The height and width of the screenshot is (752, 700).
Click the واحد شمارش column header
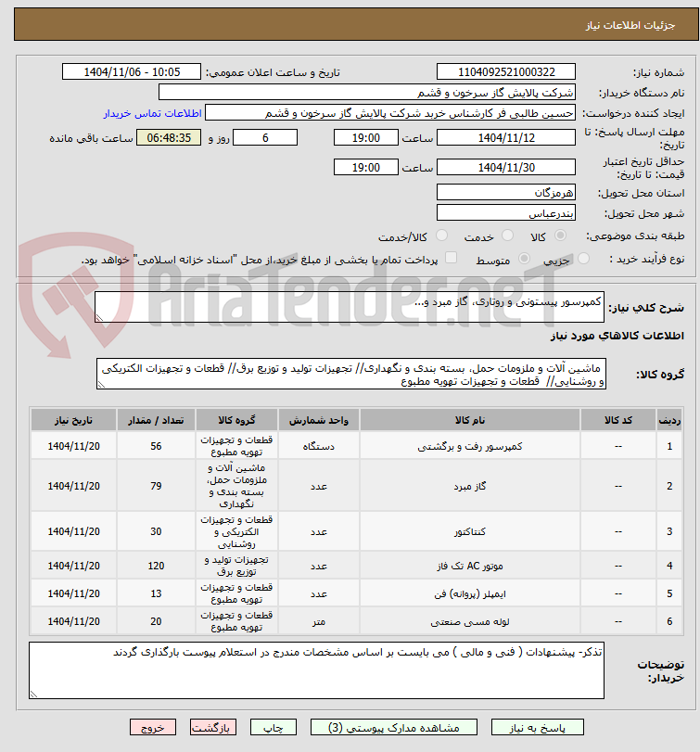[318, 420]
